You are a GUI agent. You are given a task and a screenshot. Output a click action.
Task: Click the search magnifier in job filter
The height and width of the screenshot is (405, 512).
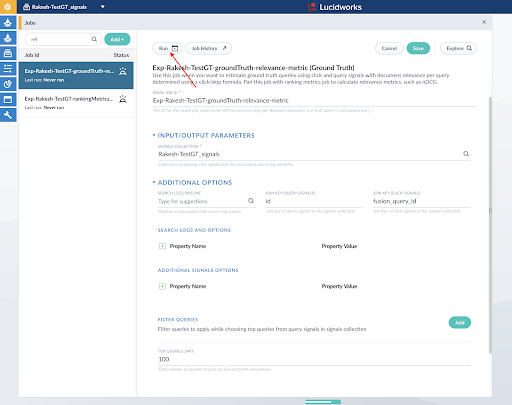94,39
